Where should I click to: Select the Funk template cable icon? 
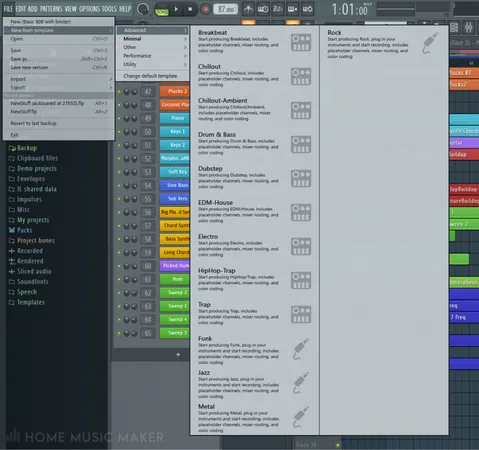pyautogui.click(x=301, y=349)
